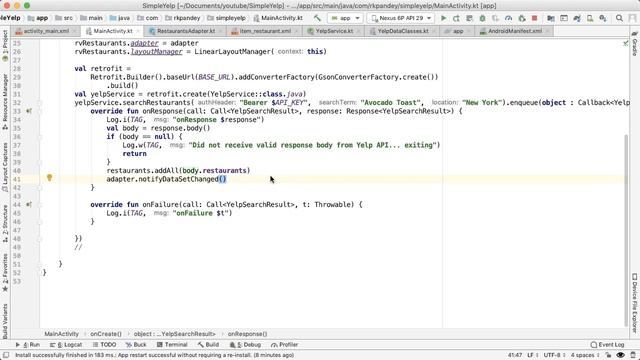Switch to the YelpDataClasses.kt tab
This screenshot has height=360, width=640.
tap(402, 31)
